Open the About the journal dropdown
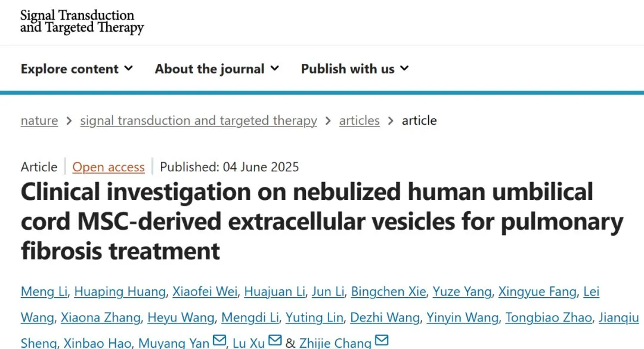Image resolution: width=644 pixels, height=349 pixels. pyautogui.click(x=216, y=69)
